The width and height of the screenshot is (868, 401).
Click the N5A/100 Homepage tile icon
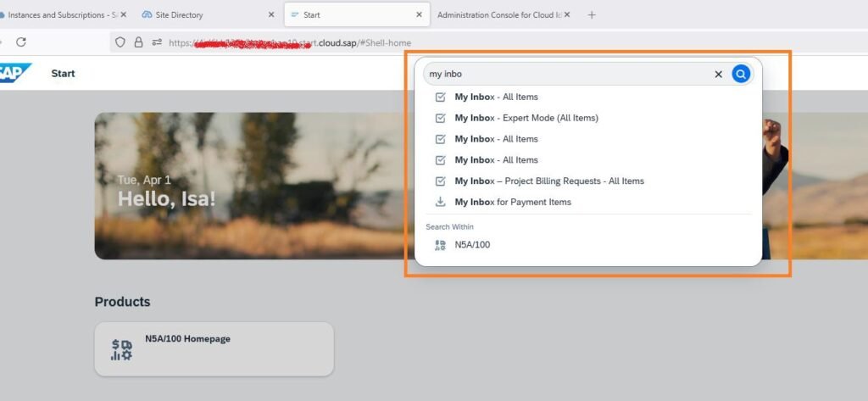point(122,349)
